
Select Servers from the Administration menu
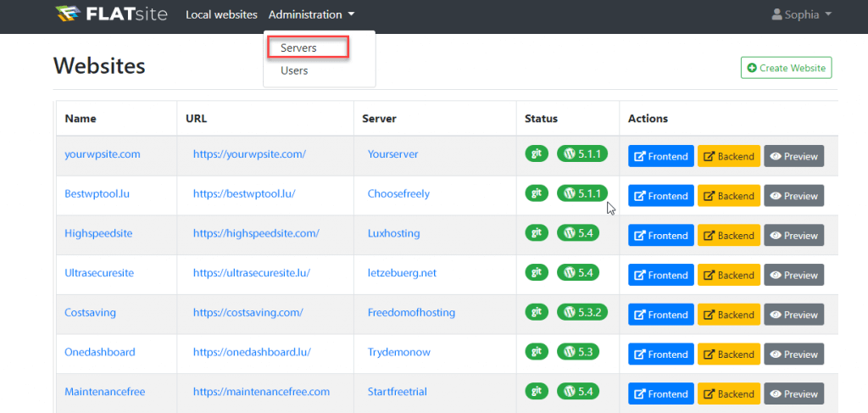309,47
